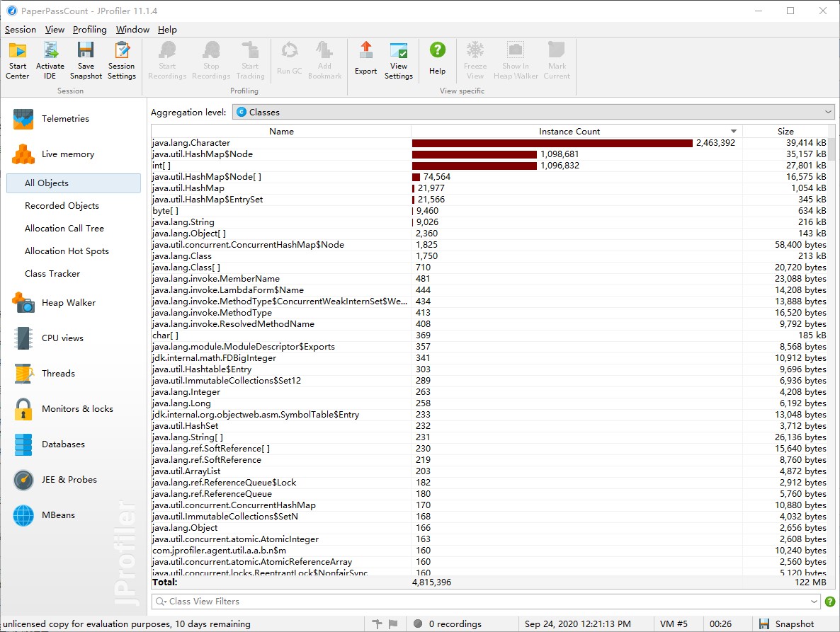Open the Live memory section
The height and width of the screenshot is (632, 840).
pyautogui.click(x=75, y=154)
